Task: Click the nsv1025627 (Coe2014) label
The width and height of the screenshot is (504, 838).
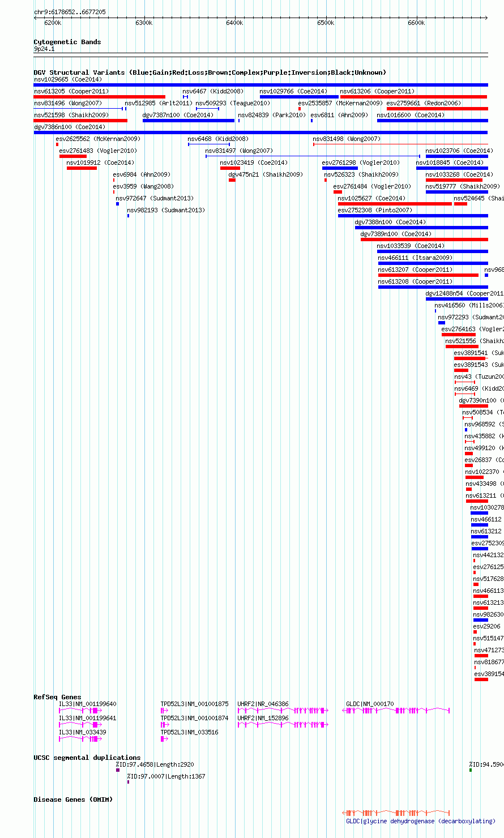Action: pyautogui.click(x=372, y=198)
